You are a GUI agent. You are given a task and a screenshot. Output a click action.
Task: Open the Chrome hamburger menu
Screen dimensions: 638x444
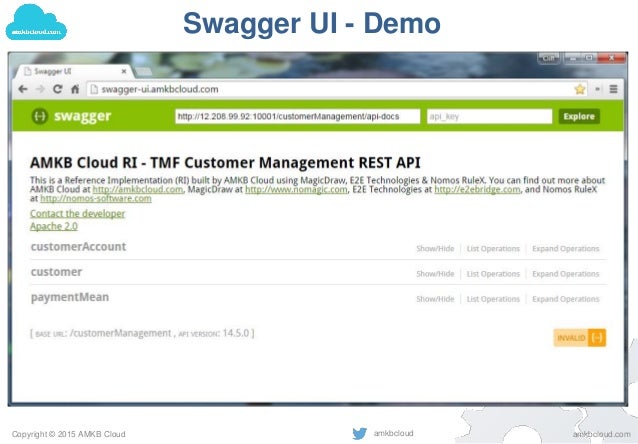(613, 89)
